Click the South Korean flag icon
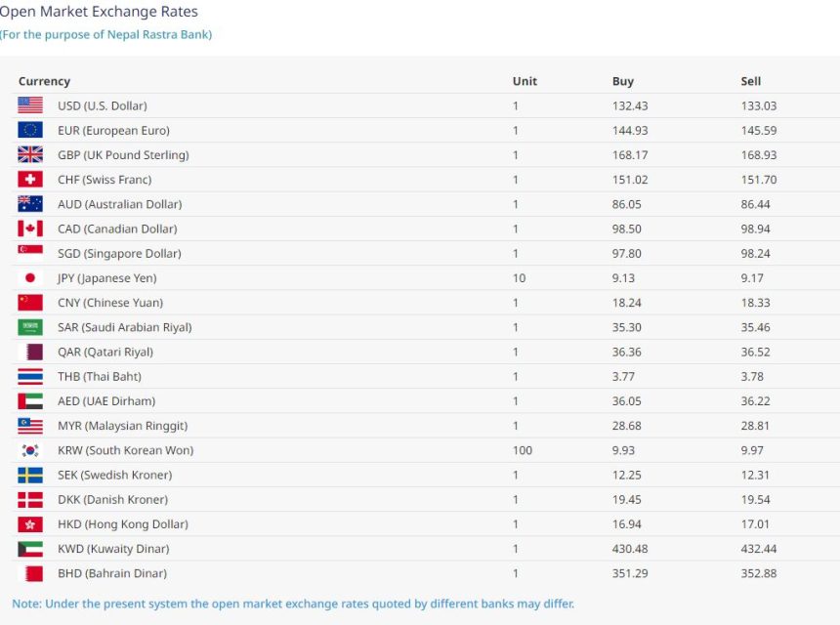This screenshot has width=840, height=625. [x=30, y=450]
